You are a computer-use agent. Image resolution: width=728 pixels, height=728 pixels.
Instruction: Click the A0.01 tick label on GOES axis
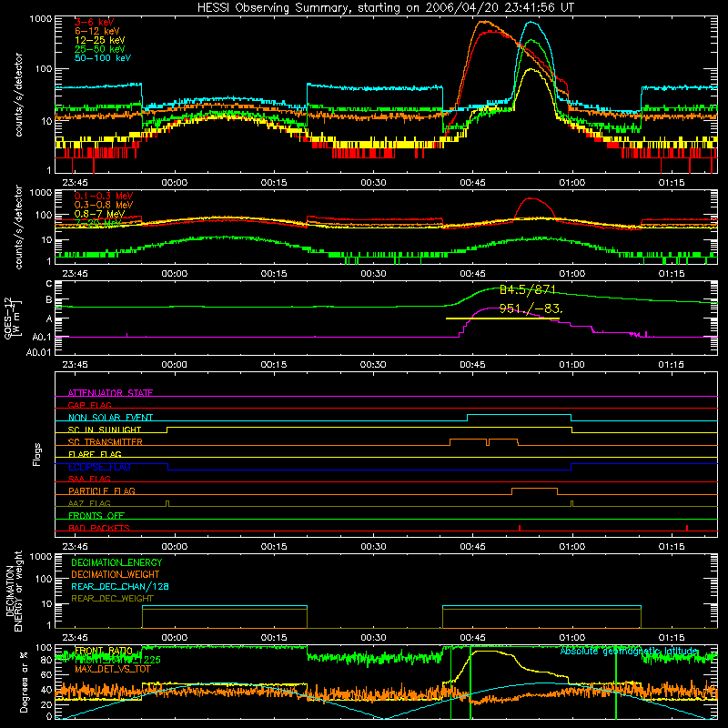click(x=39, y=353)
